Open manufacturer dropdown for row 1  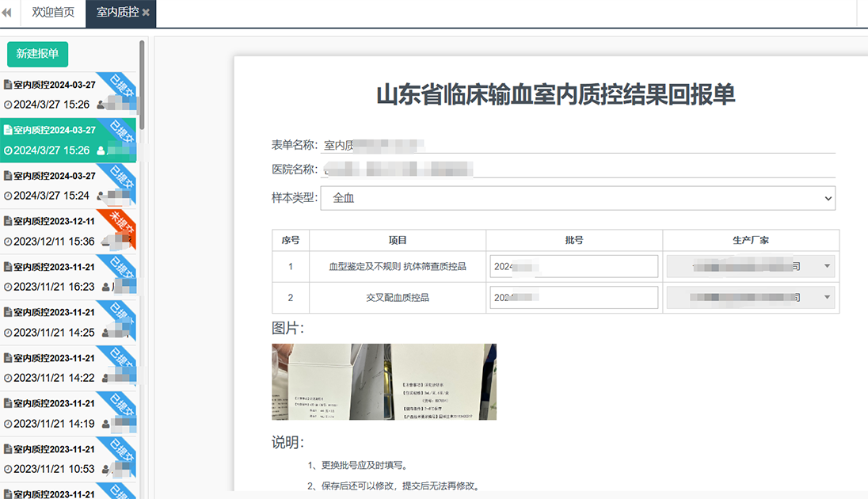pyautogui.click(x=752, y=266)
